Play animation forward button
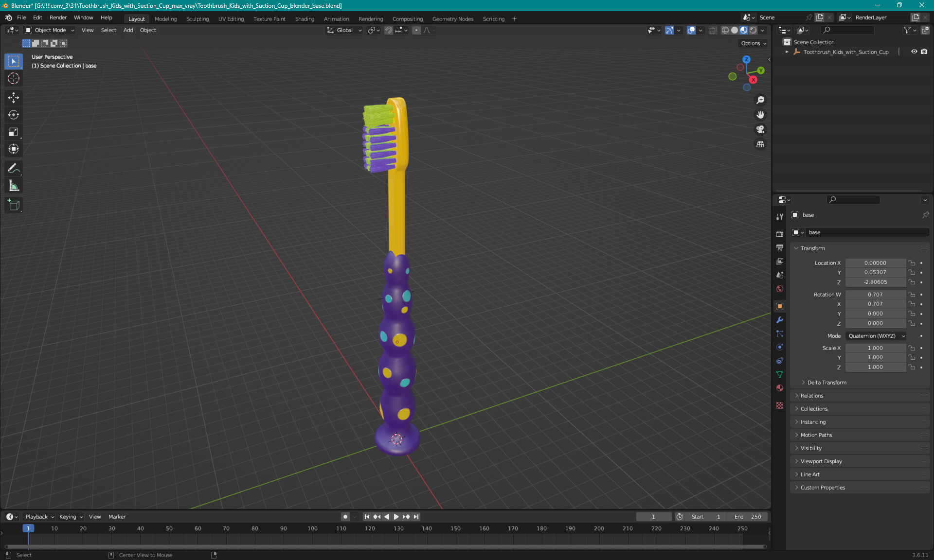Viewport: 934px width, 560px height. tap(396, 517)
